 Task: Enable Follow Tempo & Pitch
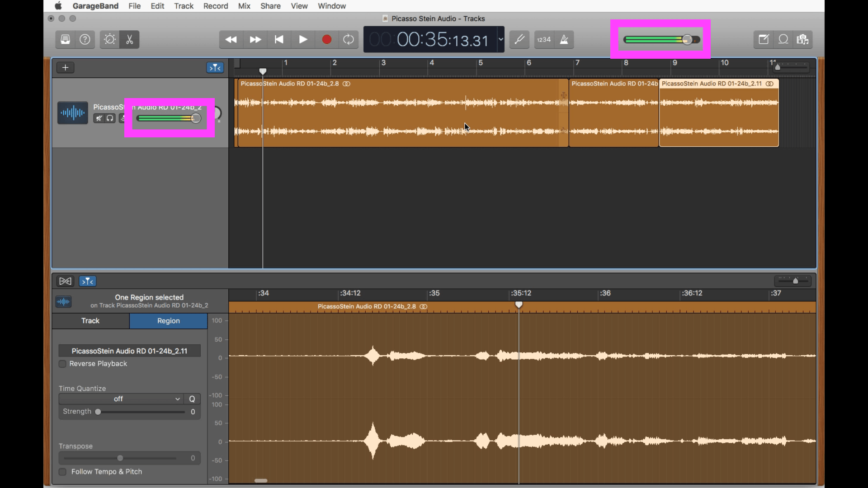coord(63,472)
